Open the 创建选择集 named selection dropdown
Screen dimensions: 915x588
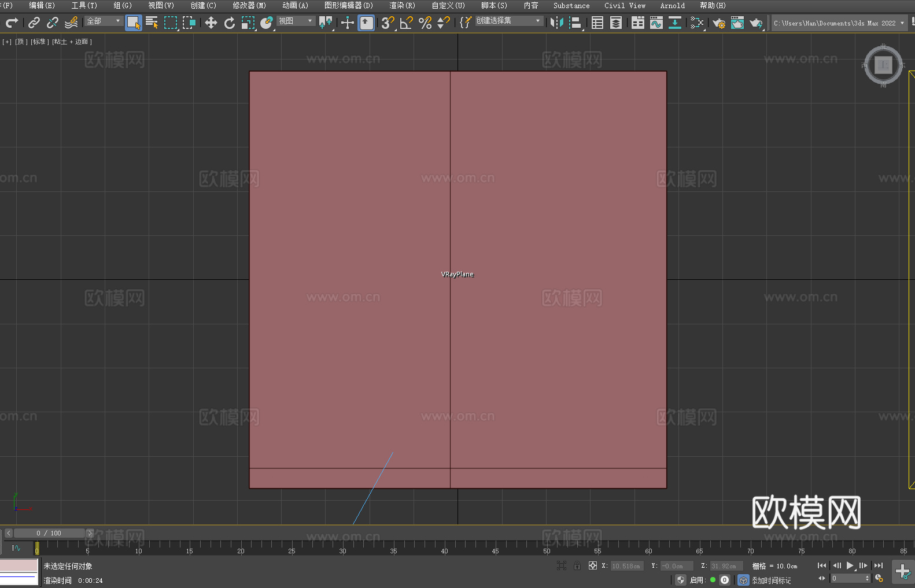click(x=510, y=21)
